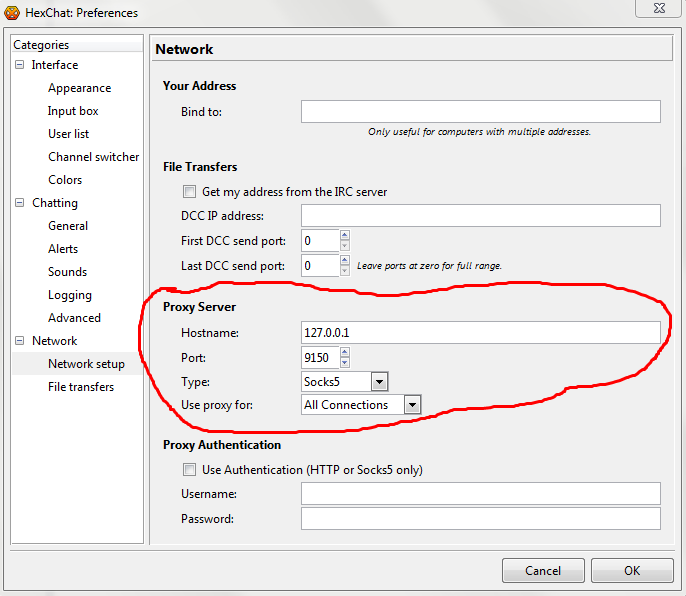
Task: Increase the First DCC send port
Action: (345, 236)
